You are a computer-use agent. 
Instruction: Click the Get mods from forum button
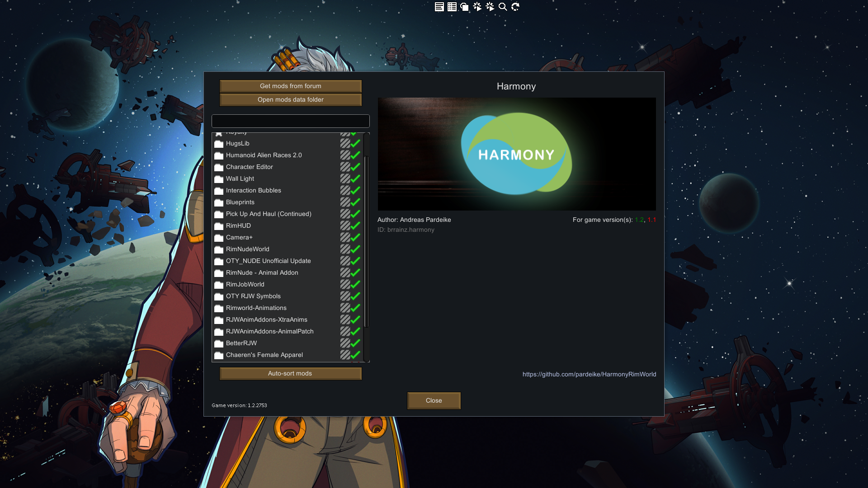pyautogui.click(x=291, y=86)
